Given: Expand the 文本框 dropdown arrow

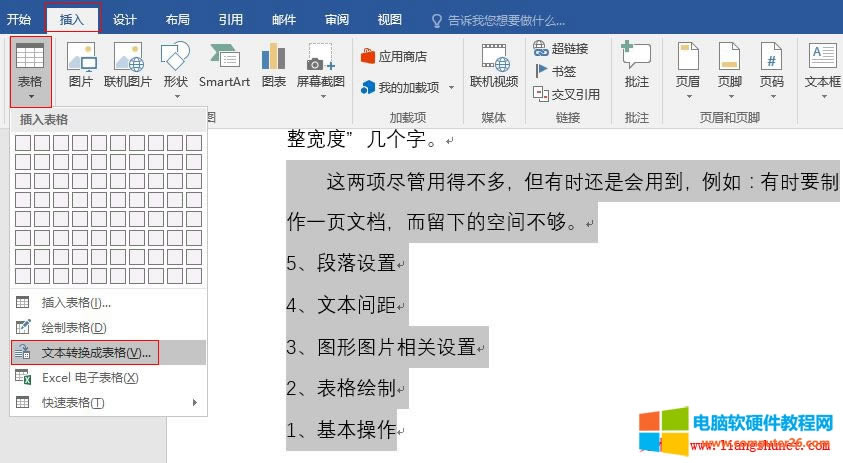Looking at the screenshot, I should pos(824,97).
